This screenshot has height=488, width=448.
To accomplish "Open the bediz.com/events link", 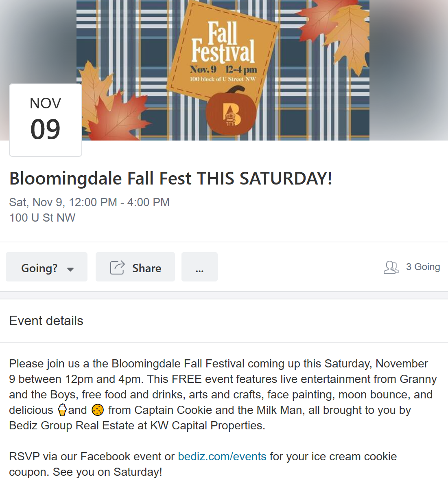I will click(222, 456).
